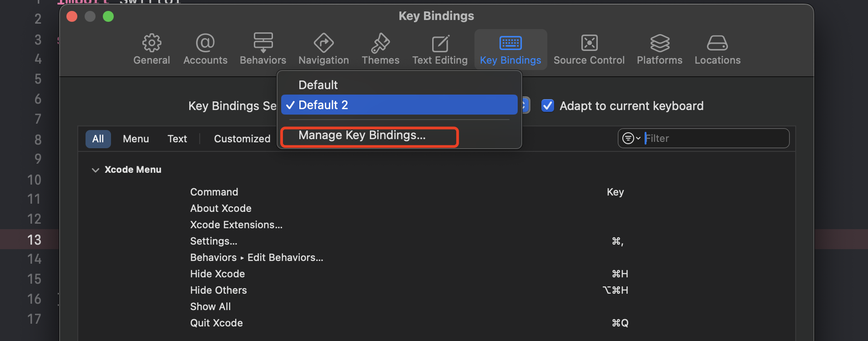
Task: Uncheck Adapt to current keyboard
Action: pos(547,105)
